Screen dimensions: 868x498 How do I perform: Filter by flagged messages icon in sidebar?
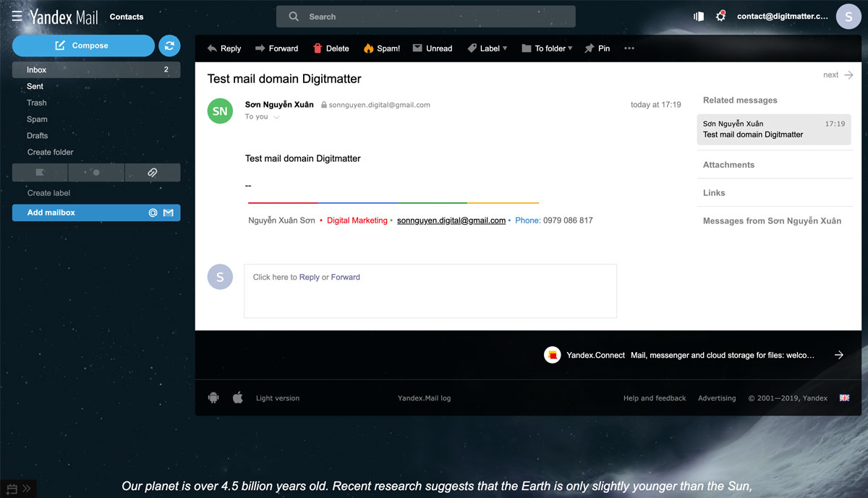pos(40,172)
